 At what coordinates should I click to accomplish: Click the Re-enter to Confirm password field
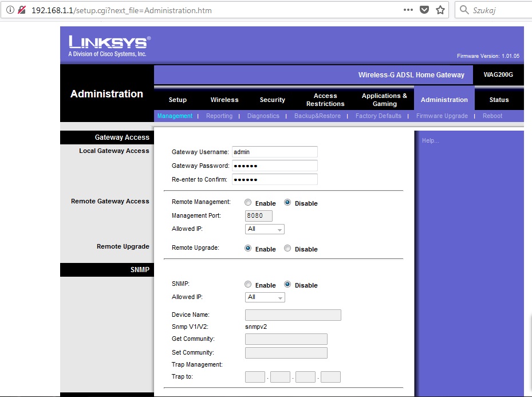pyautogui.click(x=275, y=179)
